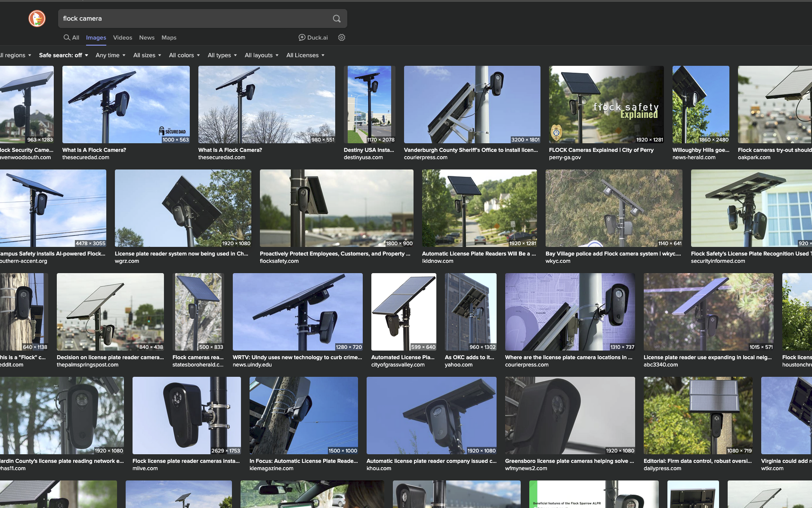Open the dailypress.com 1080 × 719 image
The width and height of the screenshot is (812, 508).
(698, 416)
